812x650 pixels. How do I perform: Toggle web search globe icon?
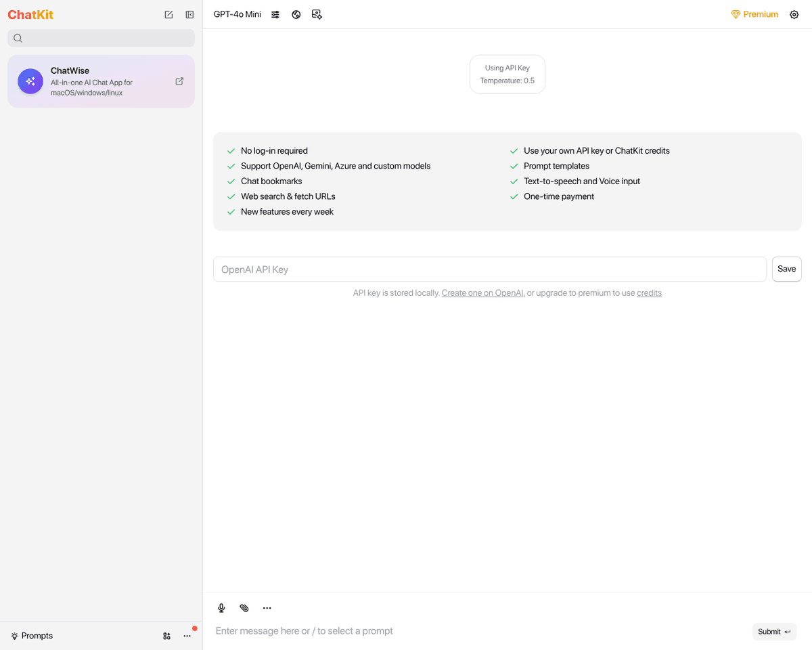[296, 14]
